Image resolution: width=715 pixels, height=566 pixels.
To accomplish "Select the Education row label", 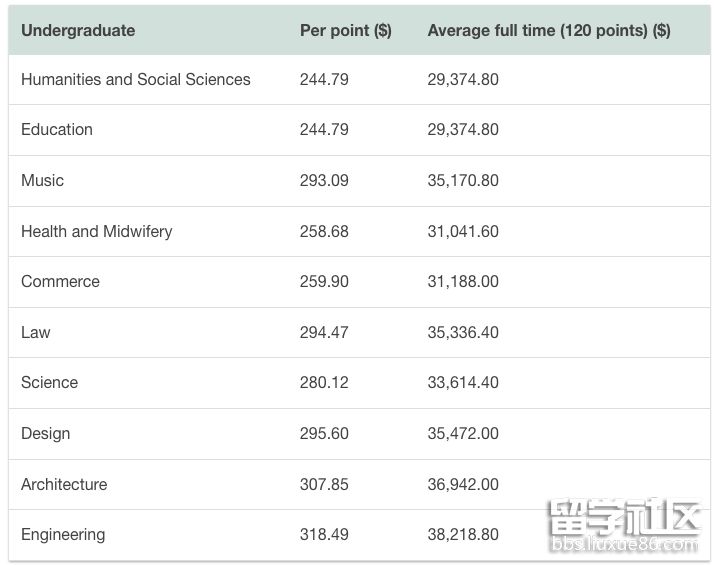I will click(x=57, y=130).
